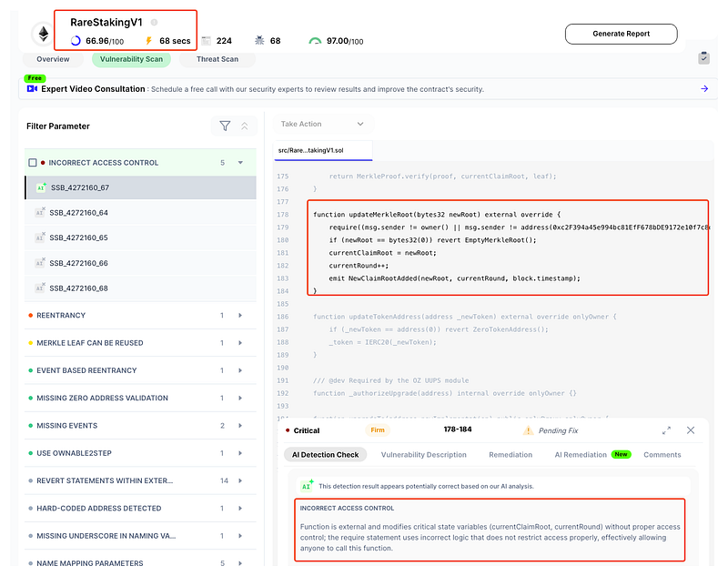Expand the Reentrancy category
The width and height of the screenshot is (728, 576).
(x=240, y=316)
